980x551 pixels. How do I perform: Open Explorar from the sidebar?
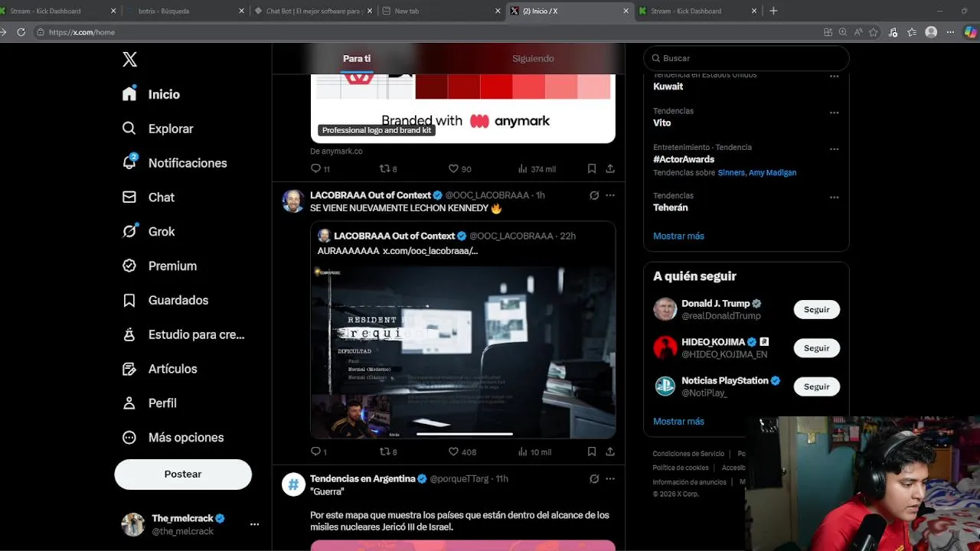157,129
